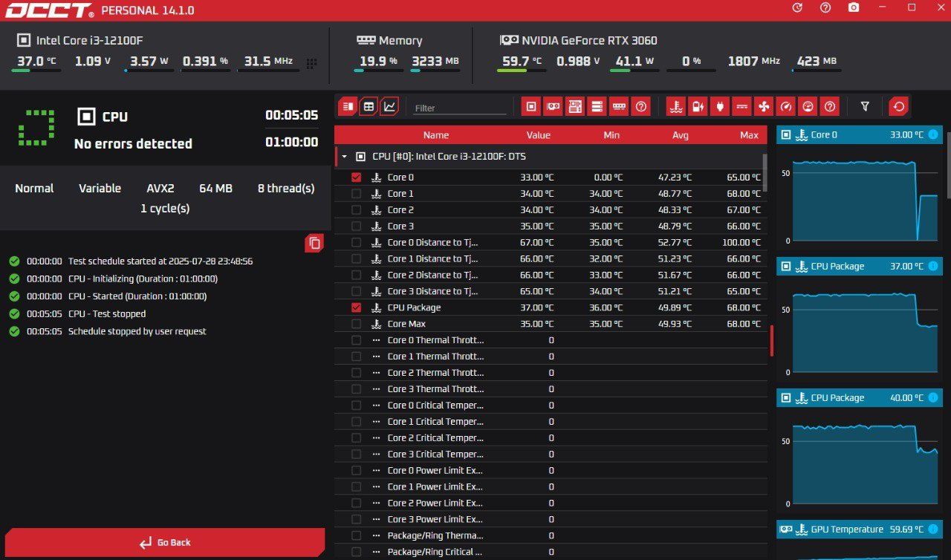
Task: Toggle fan sensor type filter
Action: point(764,107)
